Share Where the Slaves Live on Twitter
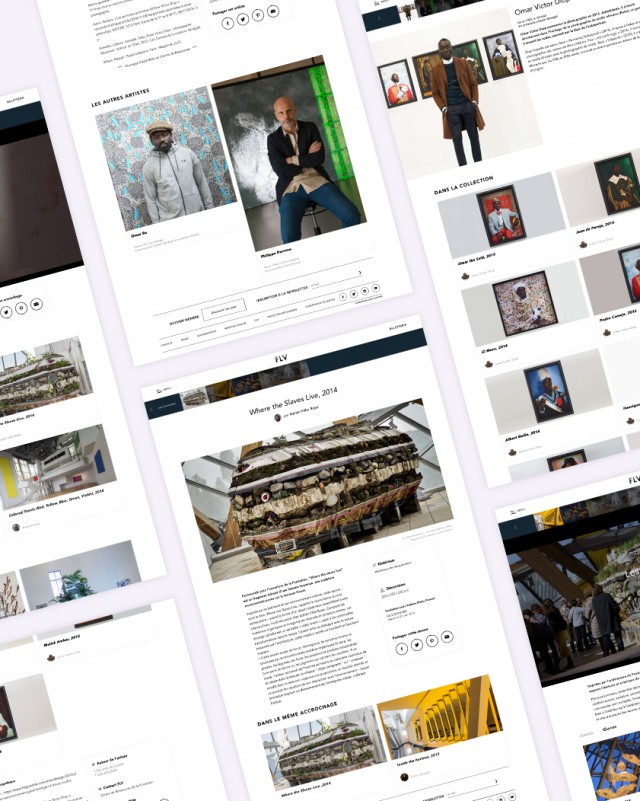This screenshot has width=640, height=801. (417, 645)
